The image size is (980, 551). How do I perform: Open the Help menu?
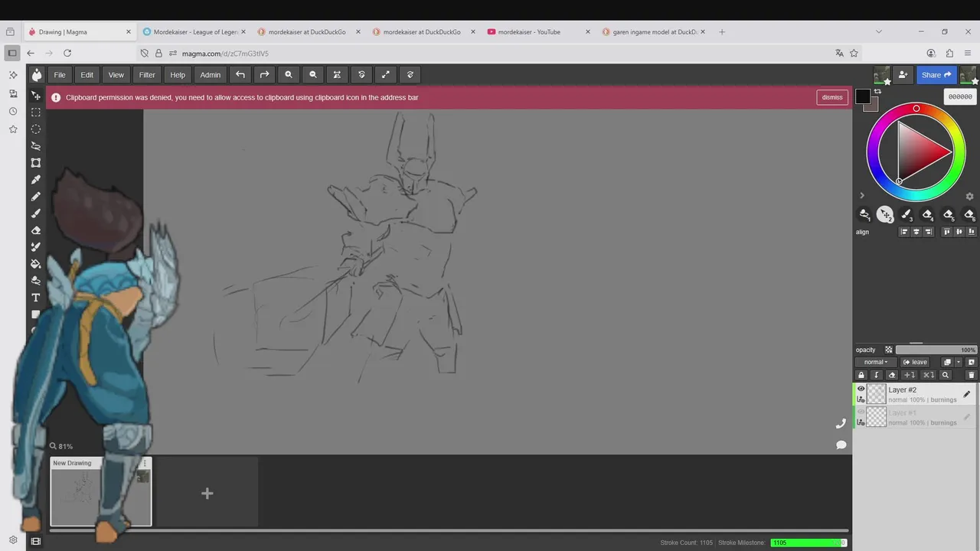tap(178, 74)
